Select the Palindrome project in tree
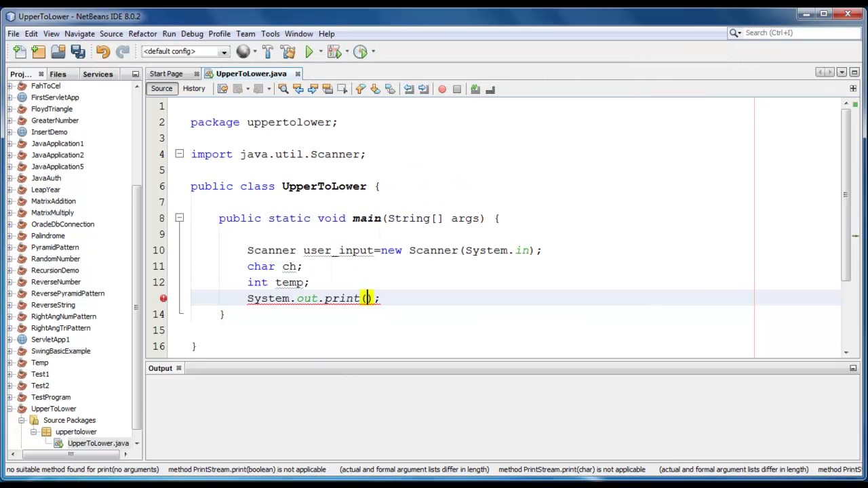The height and width of the screenshot is (488, 868). click(x=47, y=236)
